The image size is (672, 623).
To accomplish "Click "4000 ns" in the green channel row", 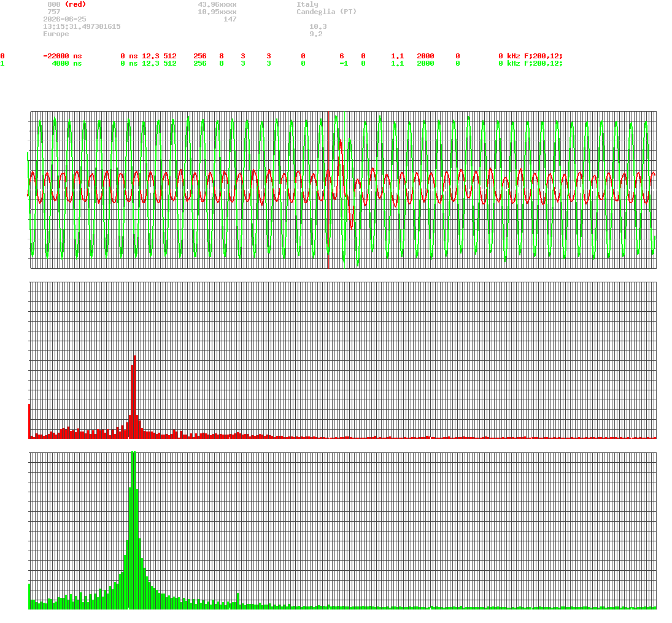I will pos(67,63).
